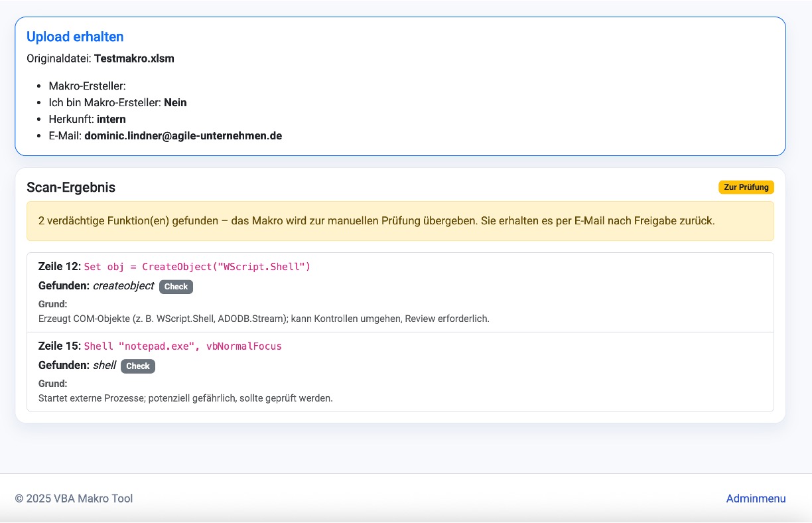Click the Herkunft intern list entry
Screen dimensions: 812x523
[x=87, y=119]
